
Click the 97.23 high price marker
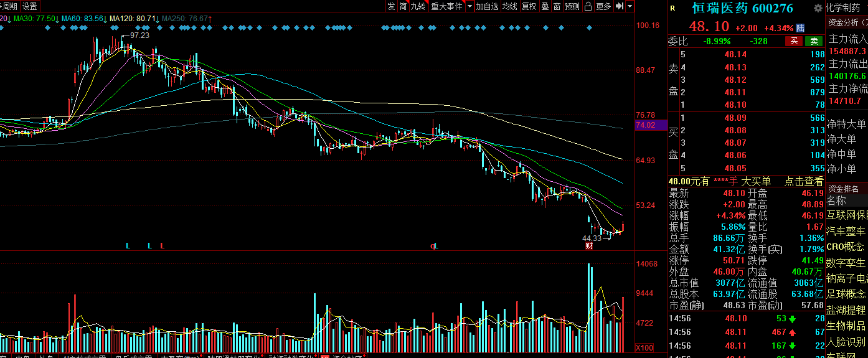tap(139, 35)
